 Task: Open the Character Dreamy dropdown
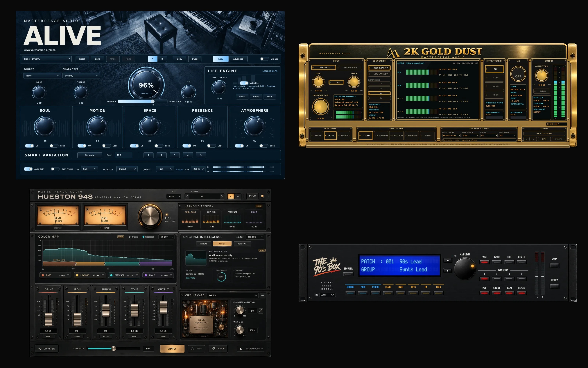click(x=81, y=76)
